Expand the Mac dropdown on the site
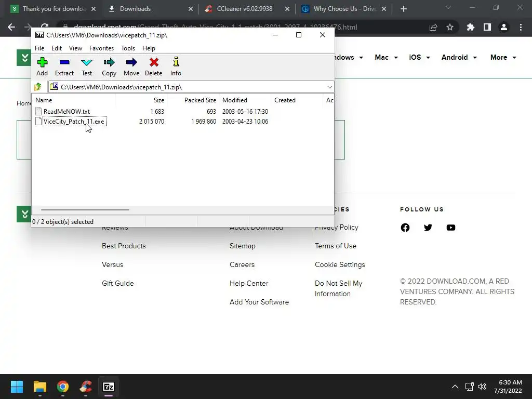This screenshot has width=532, height=399. pos(386,57)
